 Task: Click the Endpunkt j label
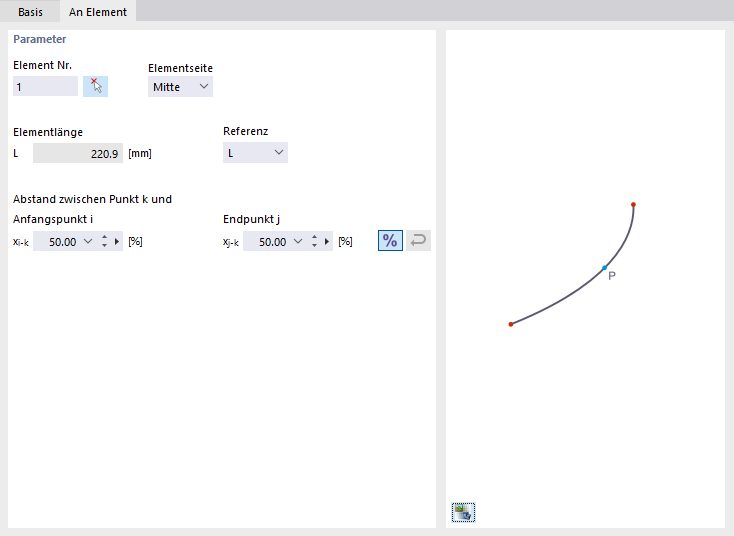point(251,219)
